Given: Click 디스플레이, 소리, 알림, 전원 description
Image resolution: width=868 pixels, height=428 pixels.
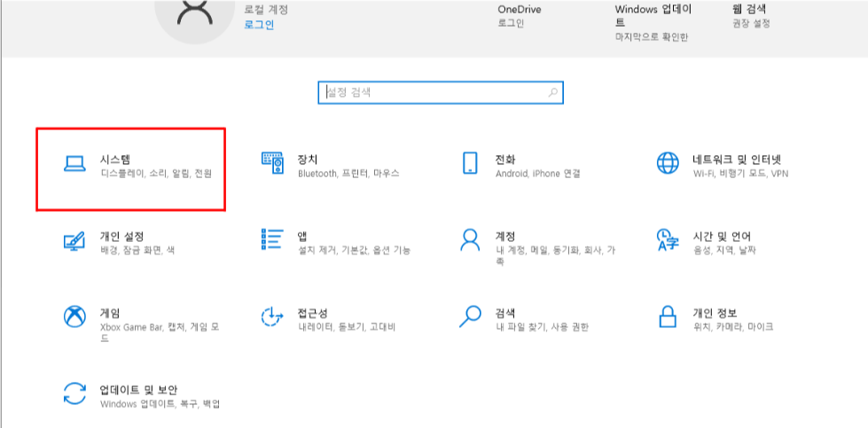Looking at the screenshot, I should [156, 174].
